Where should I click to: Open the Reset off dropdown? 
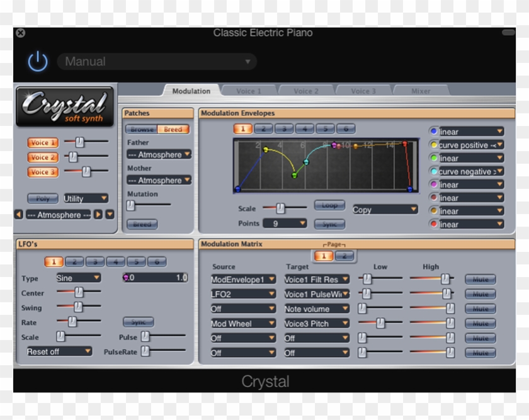(x=59, y=351)
